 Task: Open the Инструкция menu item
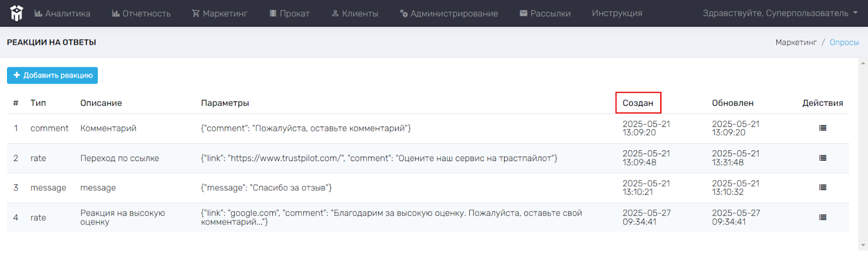617,13
